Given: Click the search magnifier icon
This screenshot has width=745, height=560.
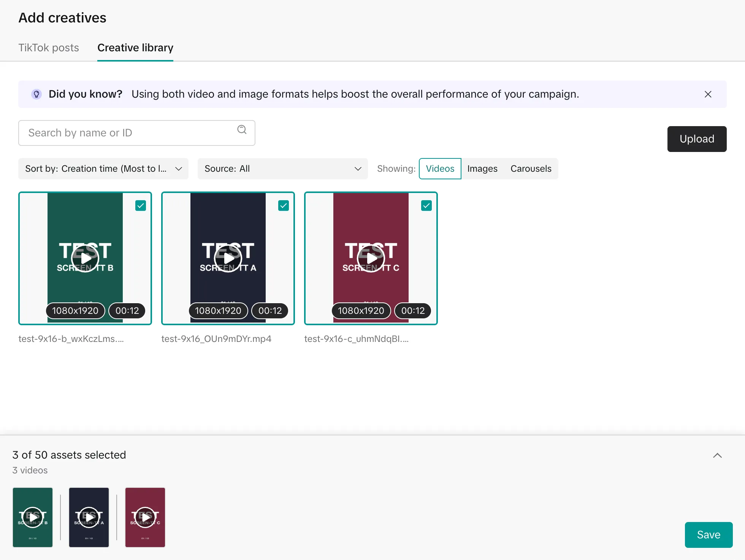Looking at the screenshot, I should coord(242,130).
